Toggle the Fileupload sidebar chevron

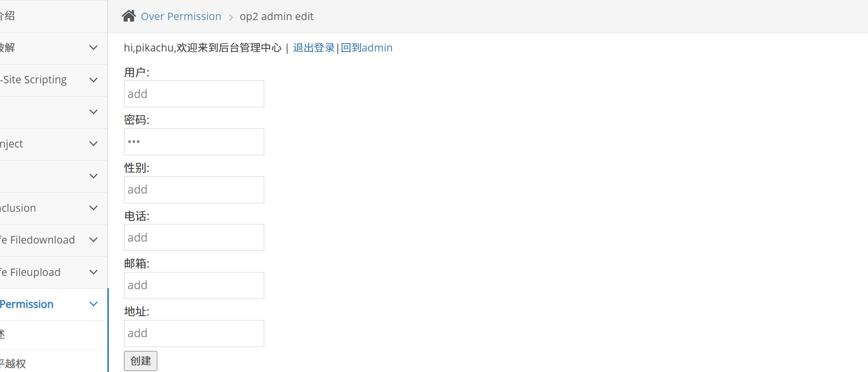[x=94, y=272]
